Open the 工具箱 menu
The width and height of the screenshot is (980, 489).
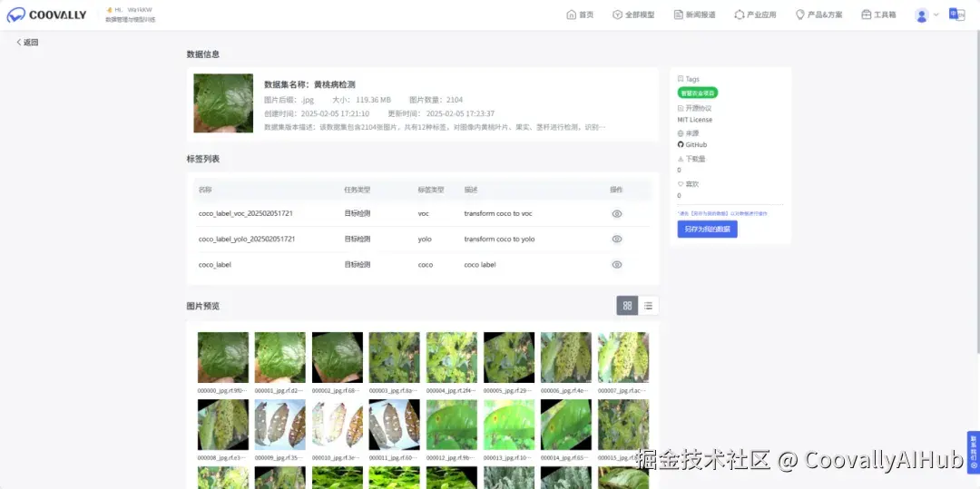878,15
